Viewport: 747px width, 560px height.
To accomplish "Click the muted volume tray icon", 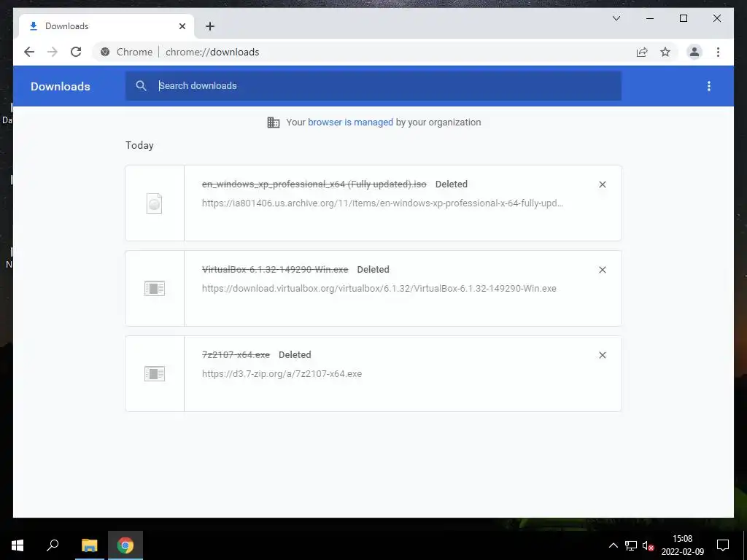I will 648,545.
